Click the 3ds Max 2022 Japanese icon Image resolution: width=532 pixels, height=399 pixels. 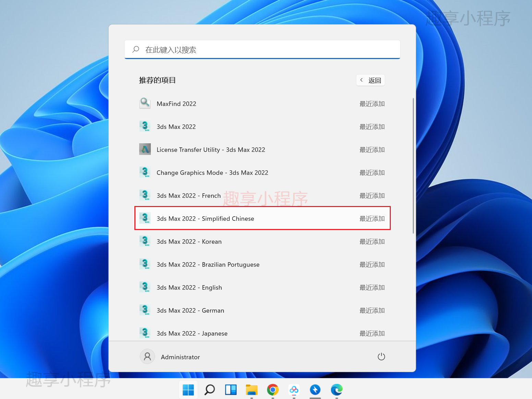pyautogui.click(x=145, y=333)
